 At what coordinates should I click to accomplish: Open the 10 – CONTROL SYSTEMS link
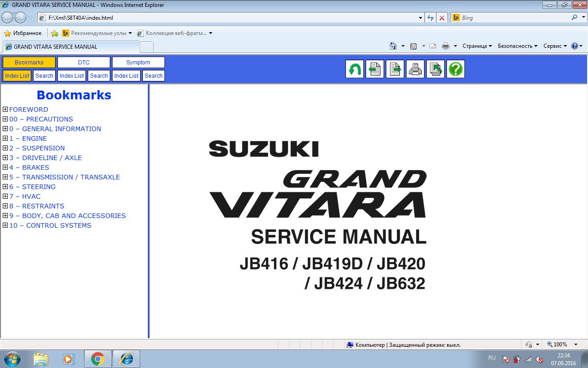(50, 225)
